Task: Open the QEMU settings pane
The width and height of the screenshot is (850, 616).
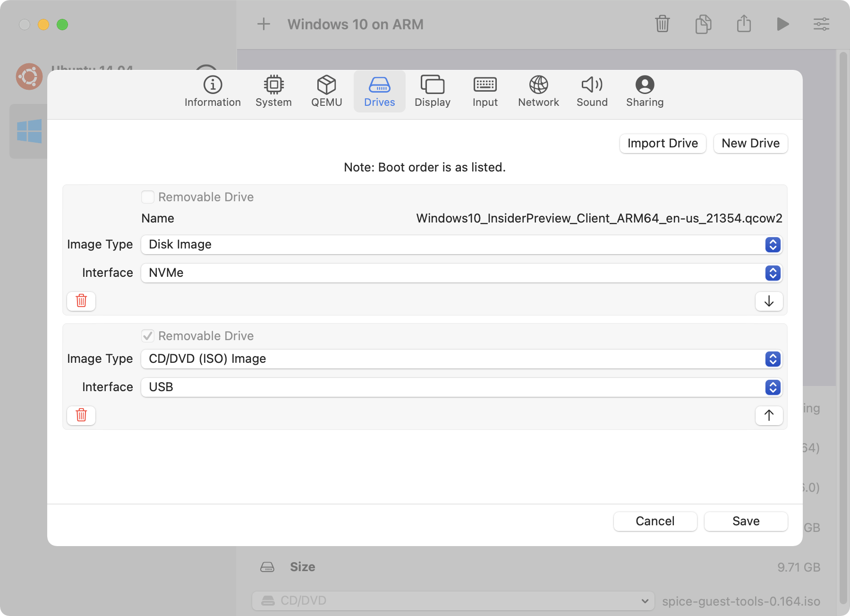Action: pyautogui.click(x=326, y=91)
